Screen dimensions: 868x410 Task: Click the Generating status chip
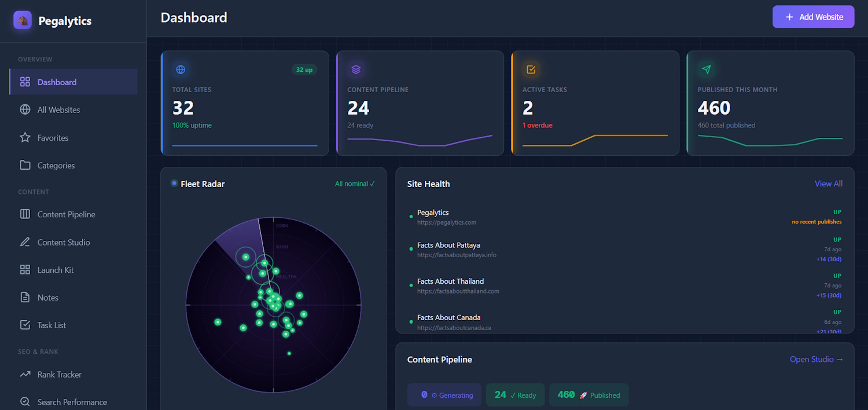point(444,395)
